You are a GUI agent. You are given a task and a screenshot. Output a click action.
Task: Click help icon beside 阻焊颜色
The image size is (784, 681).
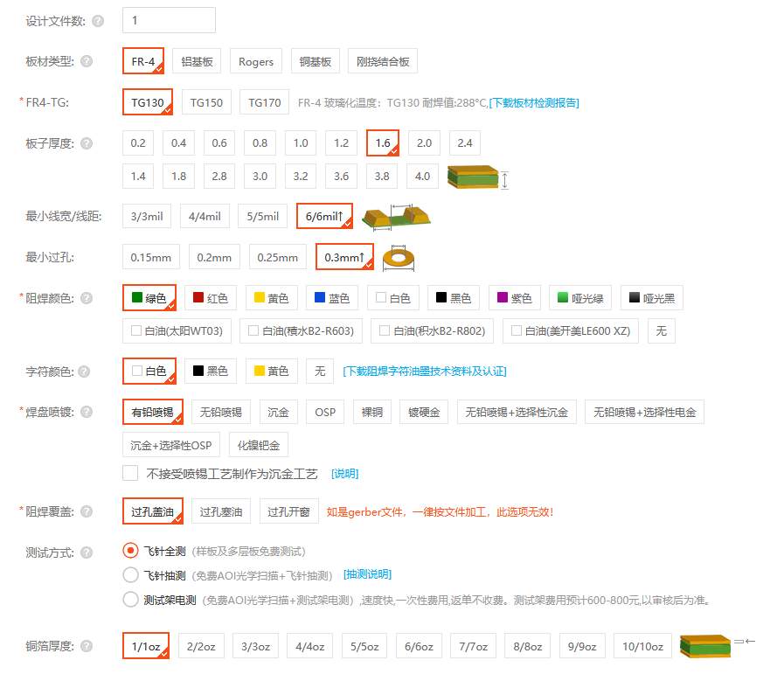tap(87, 298)
